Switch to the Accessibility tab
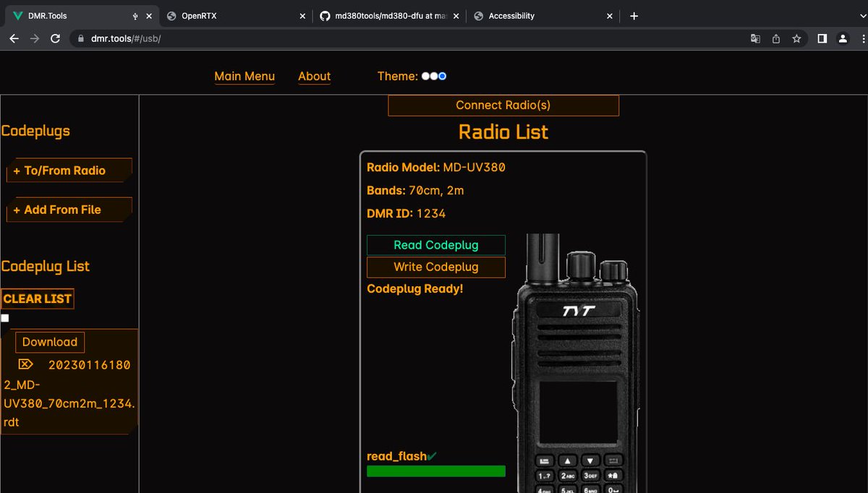This screenshot has height=493, width=868. click(542, 16)
